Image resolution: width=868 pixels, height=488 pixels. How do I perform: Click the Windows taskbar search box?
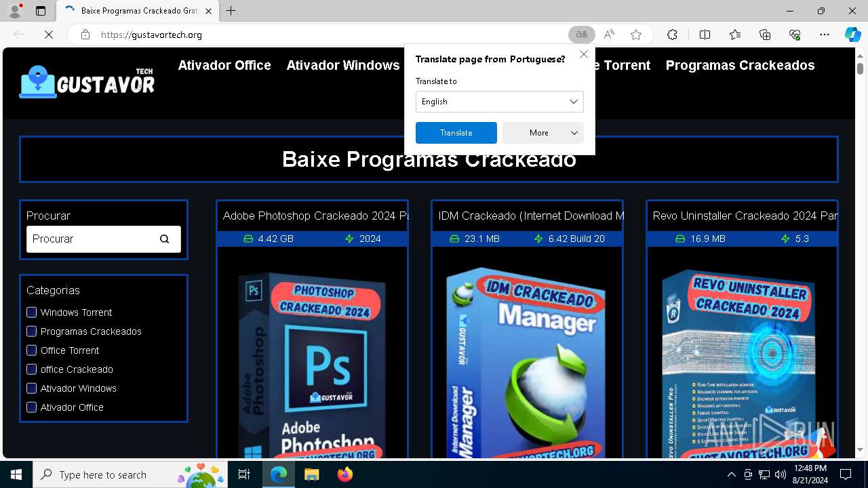click(130, 474)
